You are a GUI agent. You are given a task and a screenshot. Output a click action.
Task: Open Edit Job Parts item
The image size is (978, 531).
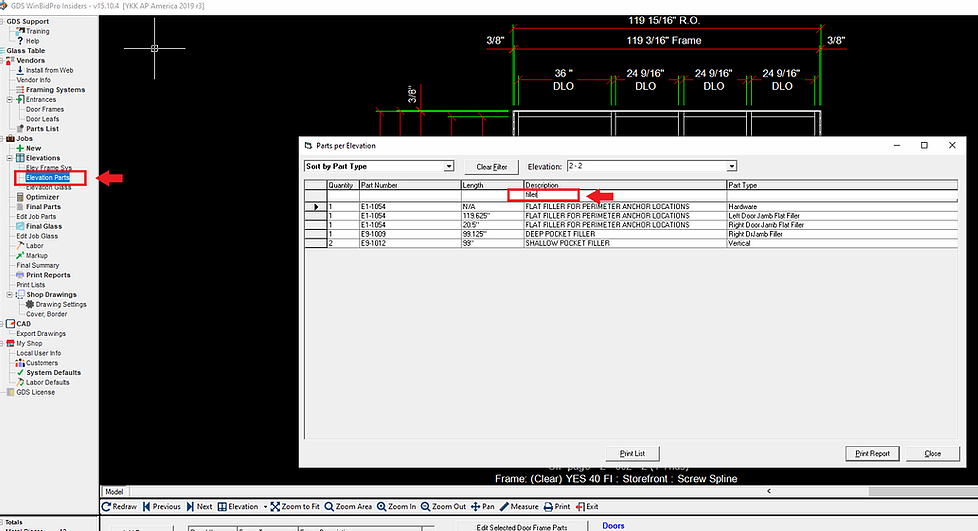[36, 217]
